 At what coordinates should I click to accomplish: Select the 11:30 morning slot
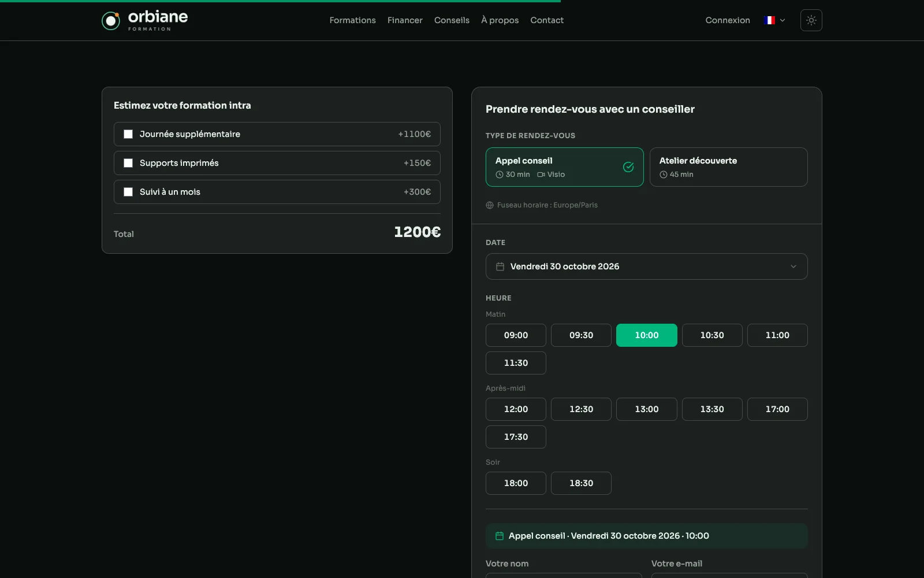(516, 363)
